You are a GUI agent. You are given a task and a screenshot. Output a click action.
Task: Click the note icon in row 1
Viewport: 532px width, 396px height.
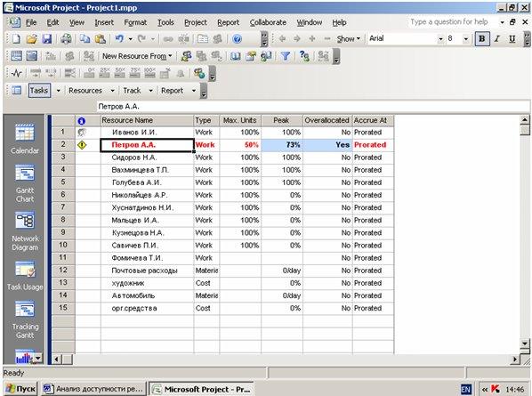(x=82, y=133)
